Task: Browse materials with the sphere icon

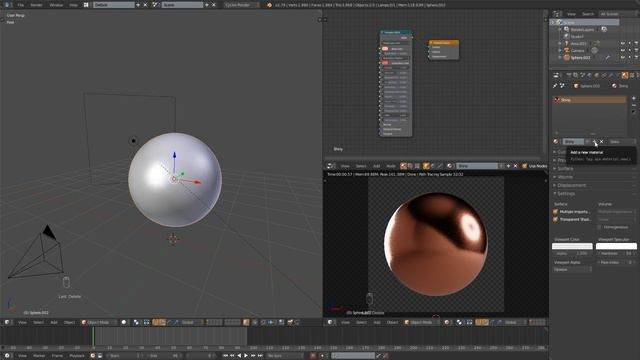Action: [x=557, y=142]
